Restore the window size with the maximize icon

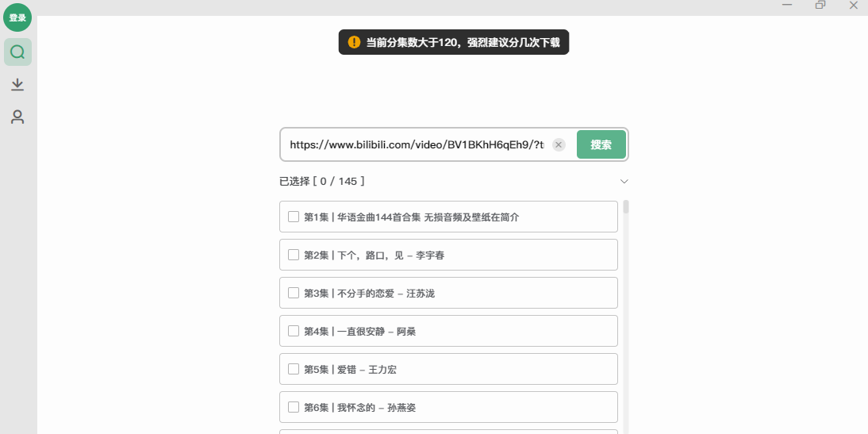click(x=820, y=5)
